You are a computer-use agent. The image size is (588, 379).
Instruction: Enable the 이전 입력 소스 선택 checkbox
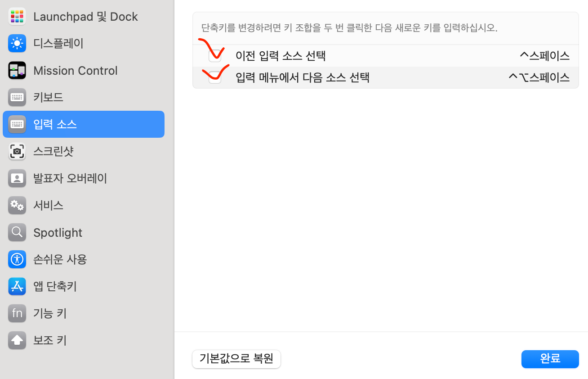click(215, 56)
